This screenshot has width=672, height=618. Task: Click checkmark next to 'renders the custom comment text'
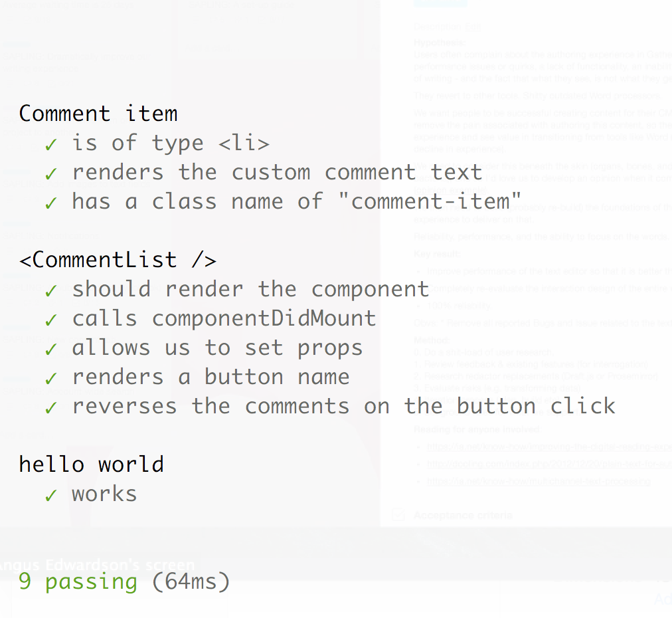tap(50, 174)
